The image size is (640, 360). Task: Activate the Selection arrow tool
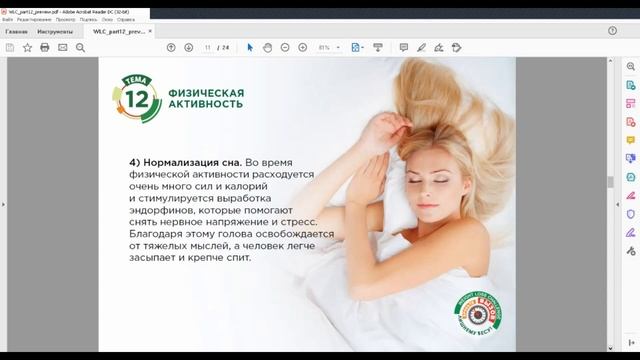tap(250, 48)
